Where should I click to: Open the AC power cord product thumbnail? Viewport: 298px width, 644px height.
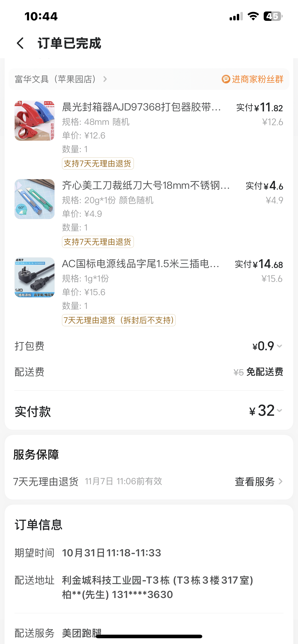click(35, 277)
